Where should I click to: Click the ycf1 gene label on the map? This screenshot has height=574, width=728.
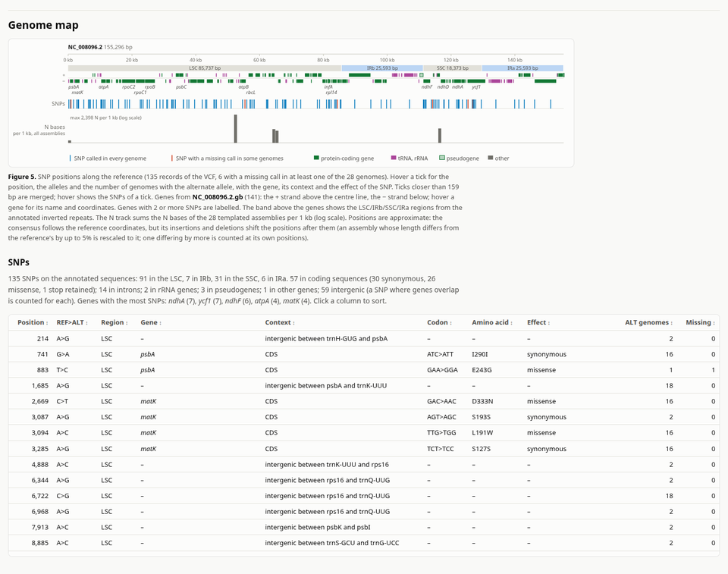point(476,87)
